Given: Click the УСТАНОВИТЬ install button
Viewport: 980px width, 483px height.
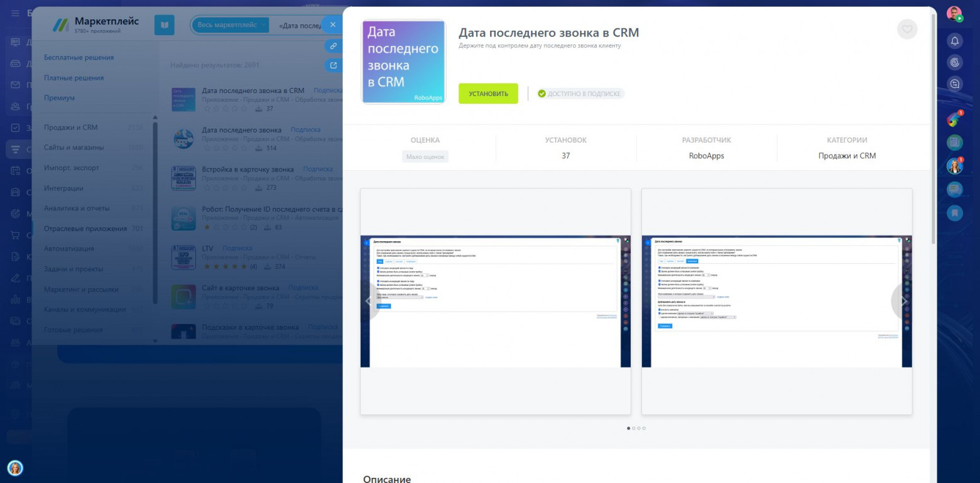Looking at the screenshot, I should click(488, 94).
